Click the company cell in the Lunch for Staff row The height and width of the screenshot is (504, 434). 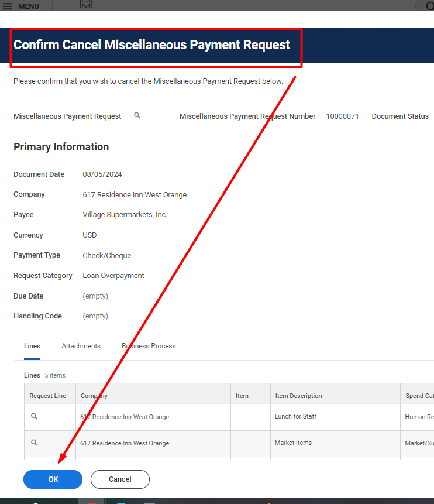tap(153, 417)
